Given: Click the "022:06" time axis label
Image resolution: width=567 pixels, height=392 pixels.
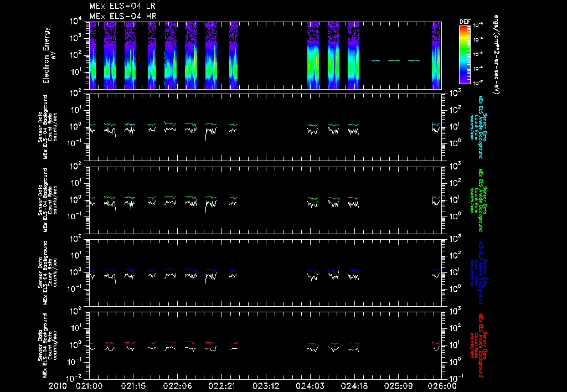Looking at the screenshot, I should 178,386.
